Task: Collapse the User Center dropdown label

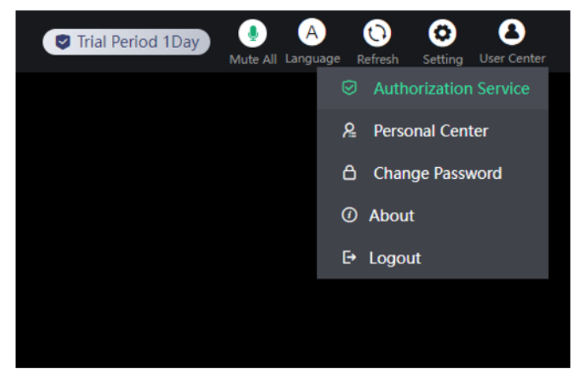Action: pos(512,58)
